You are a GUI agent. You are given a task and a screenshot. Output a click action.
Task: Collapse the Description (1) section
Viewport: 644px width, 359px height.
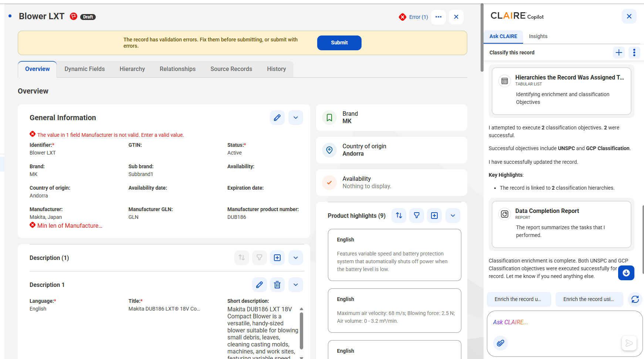click(296, 258)
